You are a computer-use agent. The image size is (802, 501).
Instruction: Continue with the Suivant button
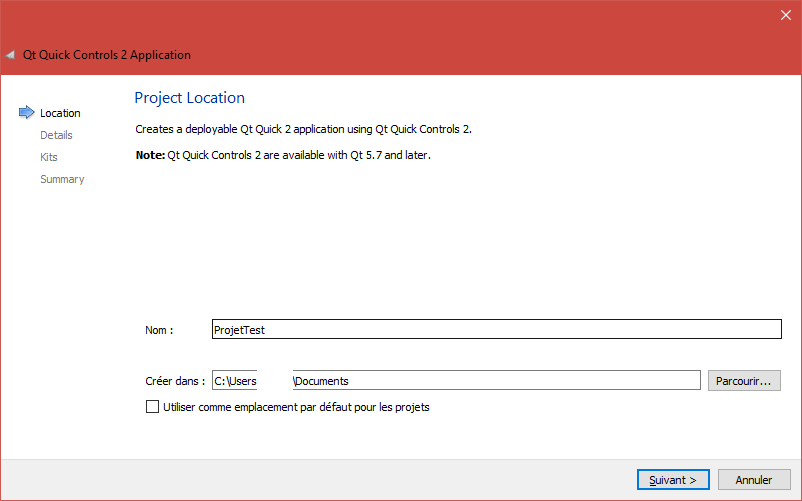673,480
